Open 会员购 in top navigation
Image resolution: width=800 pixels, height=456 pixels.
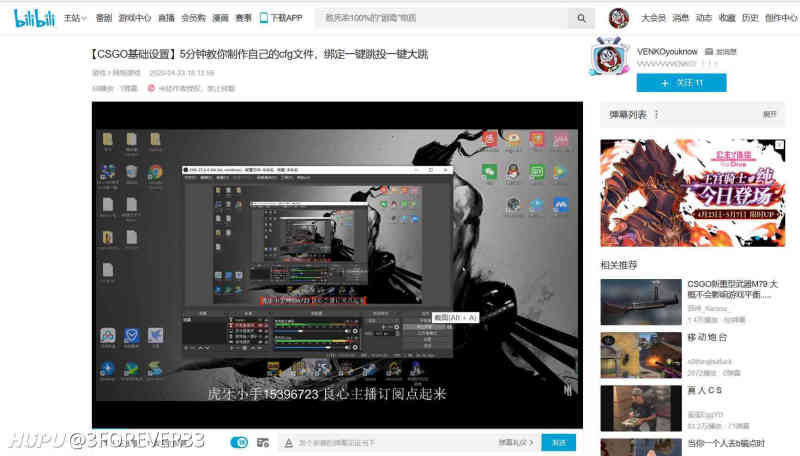[193, 18]
